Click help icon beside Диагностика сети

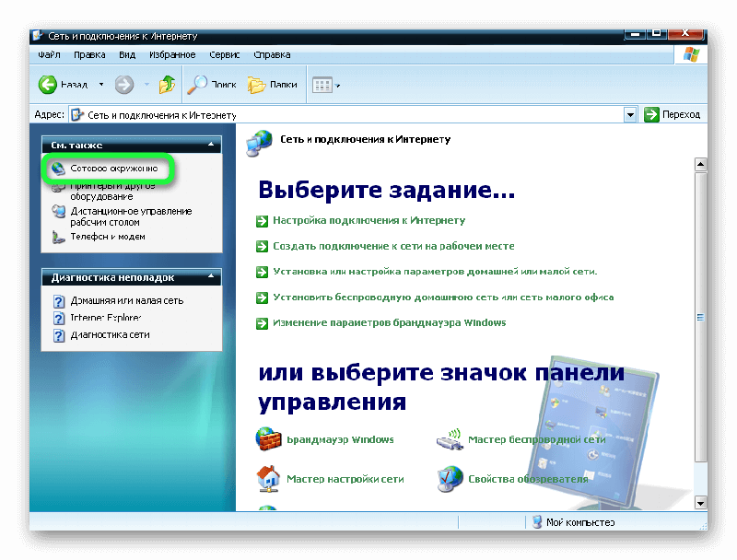click(x=59, y=335)
